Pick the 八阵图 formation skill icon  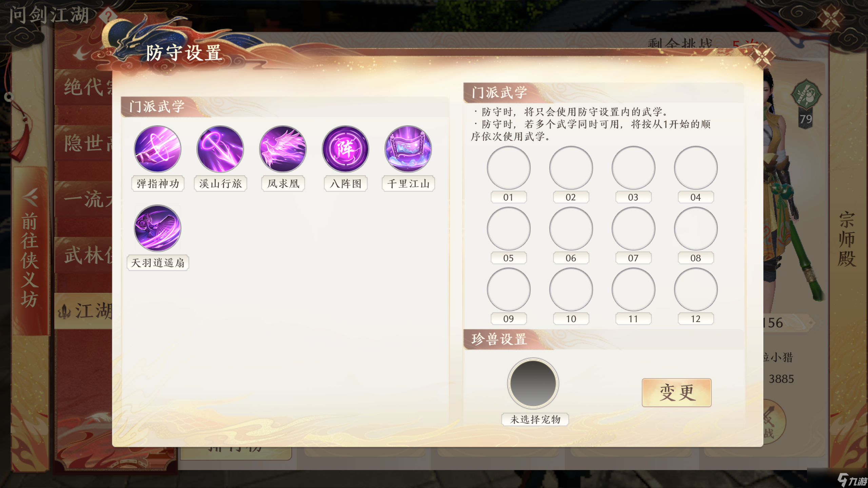(345, 149)
